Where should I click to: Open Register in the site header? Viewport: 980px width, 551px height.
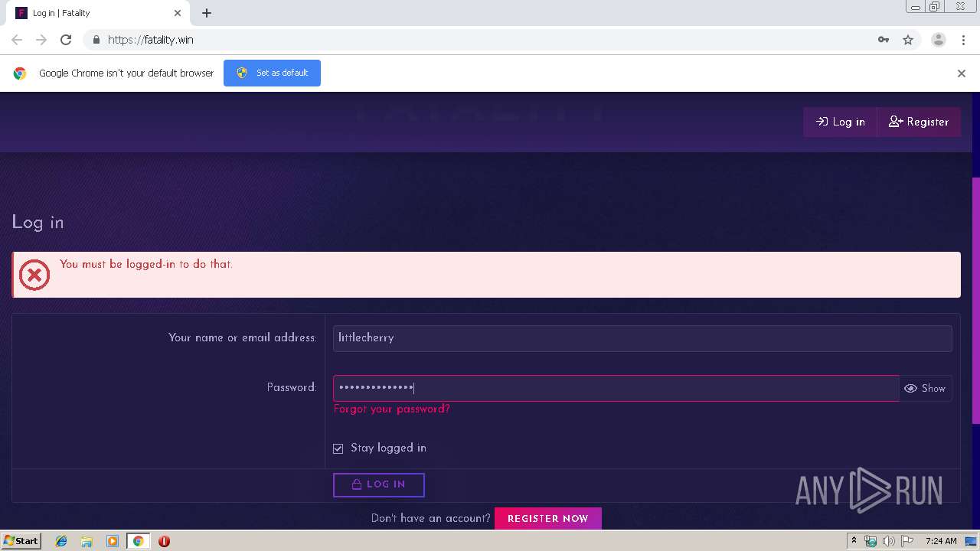point(919,122)
